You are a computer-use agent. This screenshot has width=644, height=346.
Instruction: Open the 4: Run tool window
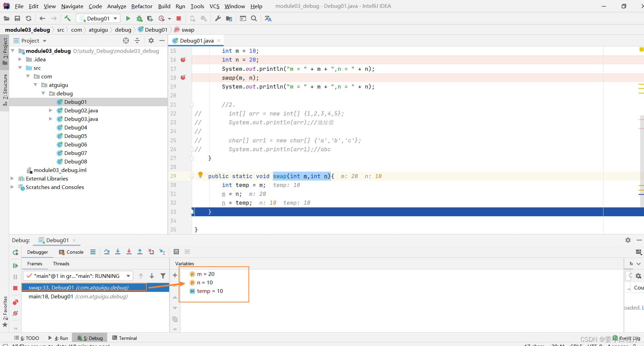pyautogui.click(x=58, y=338)
